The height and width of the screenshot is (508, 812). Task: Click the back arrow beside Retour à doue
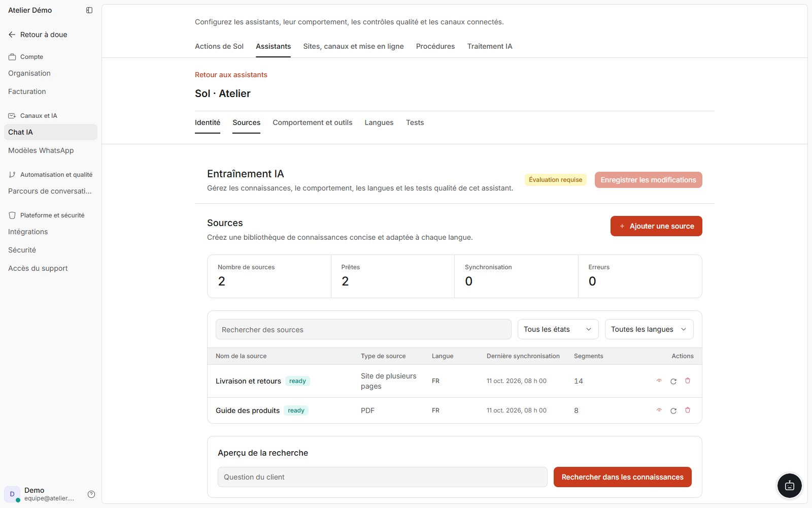tap(12, 35)
